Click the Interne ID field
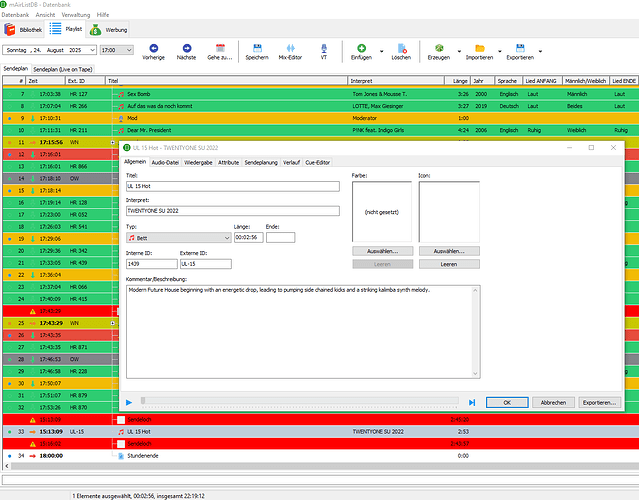Screen dimensions: 639x500 pyautogui.click(x=152, y=264)
